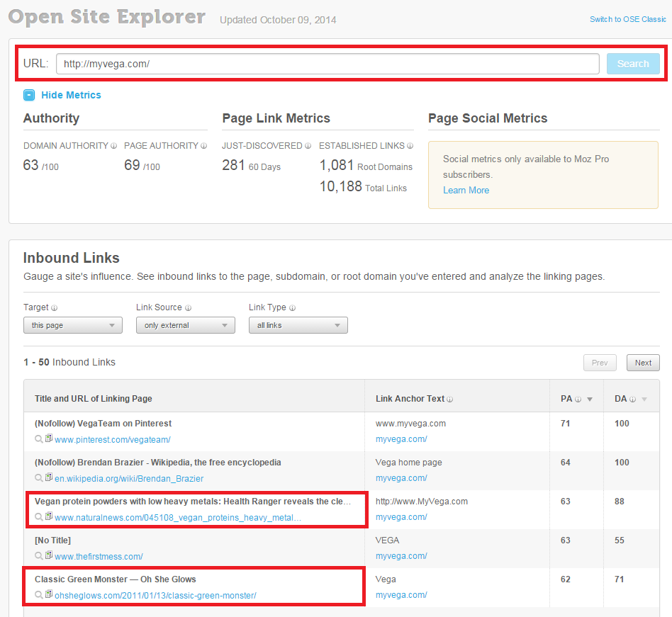Image resolution: width=672 pixels, height=617 pixels.
Task: Click 'Link Anchor Text' column header
Action: tap(410, 399)
